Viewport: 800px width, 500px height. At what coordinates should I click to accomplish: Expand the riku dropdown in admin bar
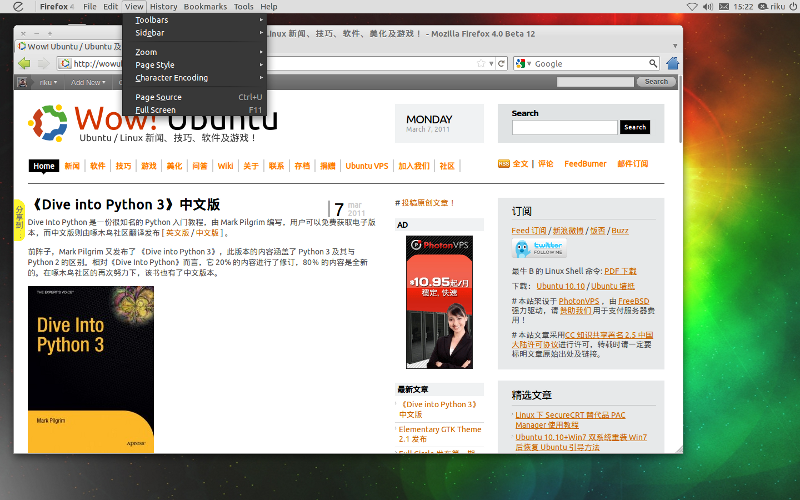48,82
